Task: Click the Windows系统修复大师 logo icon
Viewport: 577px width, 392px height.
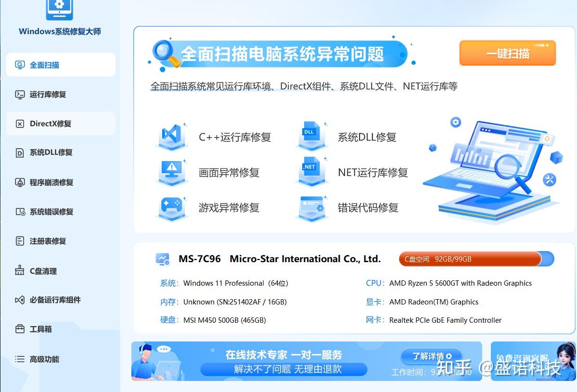Action: (59, 10)
